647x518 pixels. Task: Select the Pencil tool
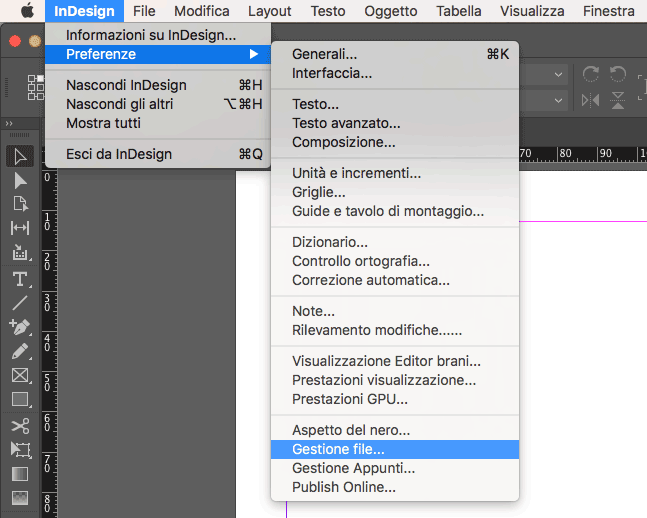20,351
